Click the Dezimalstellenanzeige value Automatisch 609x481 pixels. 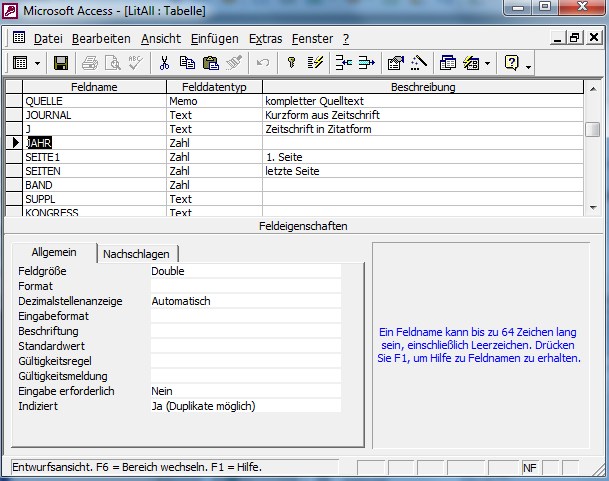(x=246, y=301)
